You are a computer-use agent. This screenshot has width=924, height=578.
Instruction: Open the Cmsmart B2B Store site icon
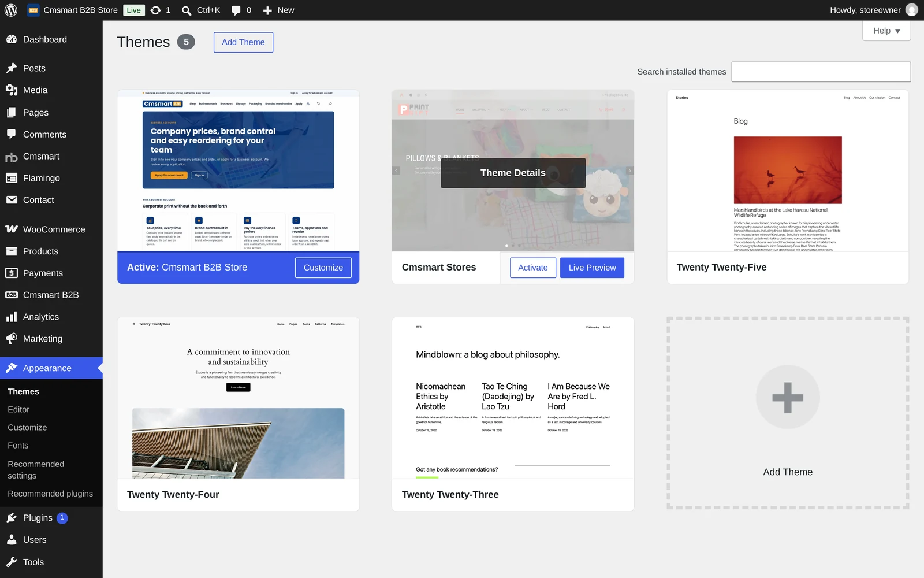33,10
